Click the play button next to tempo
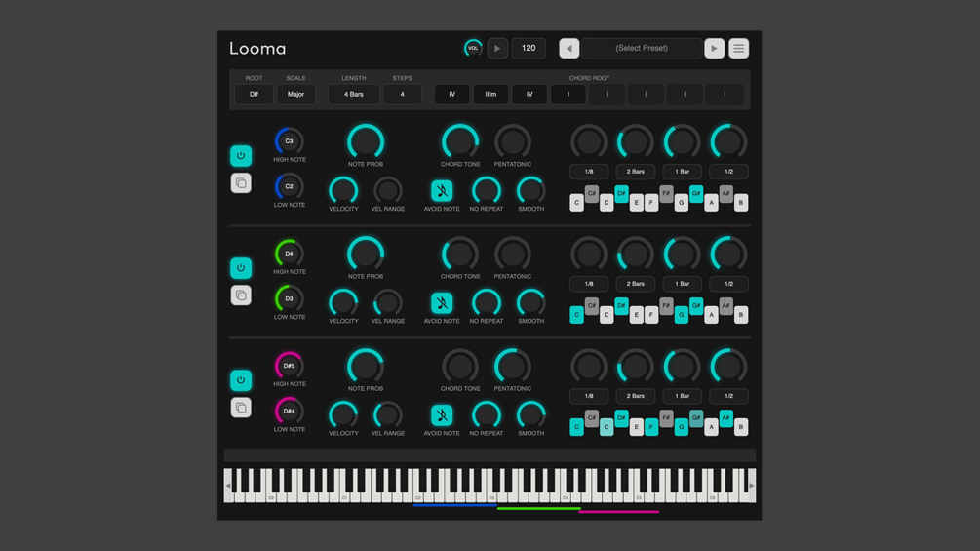 (497, 48)
